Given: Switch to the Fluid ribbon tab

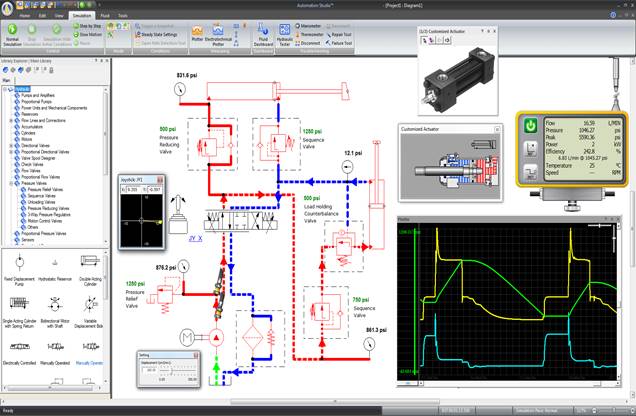Looking at the screenshot, I should [x=104, y=16].
